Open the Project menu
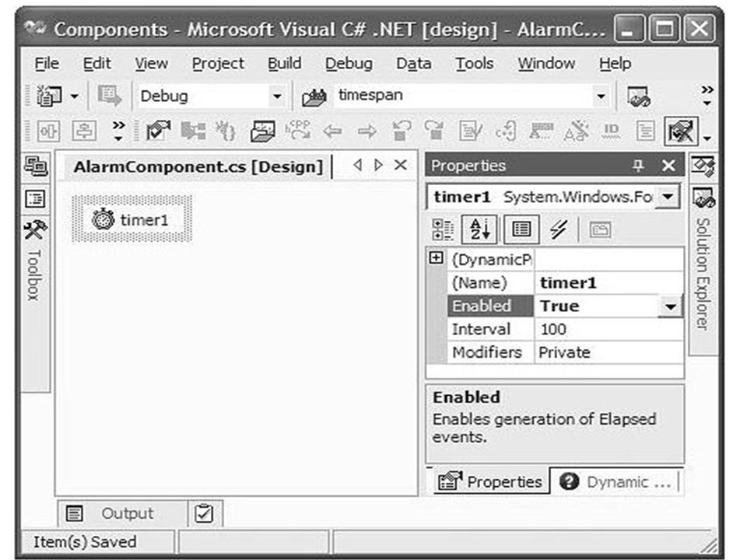This screenshot has height=560, width=747. click(218, 63)
